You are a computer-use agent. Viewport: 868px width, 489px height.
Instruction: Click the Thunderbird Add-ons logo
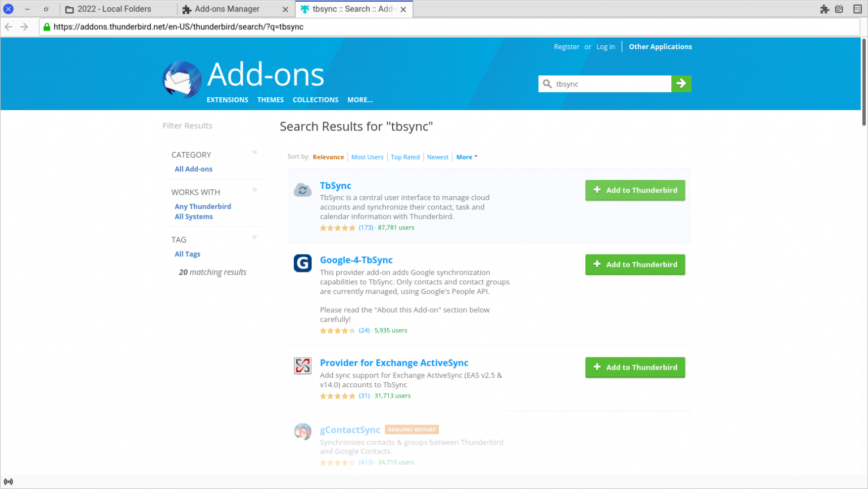pyautogui.click(x=182, y=79)
